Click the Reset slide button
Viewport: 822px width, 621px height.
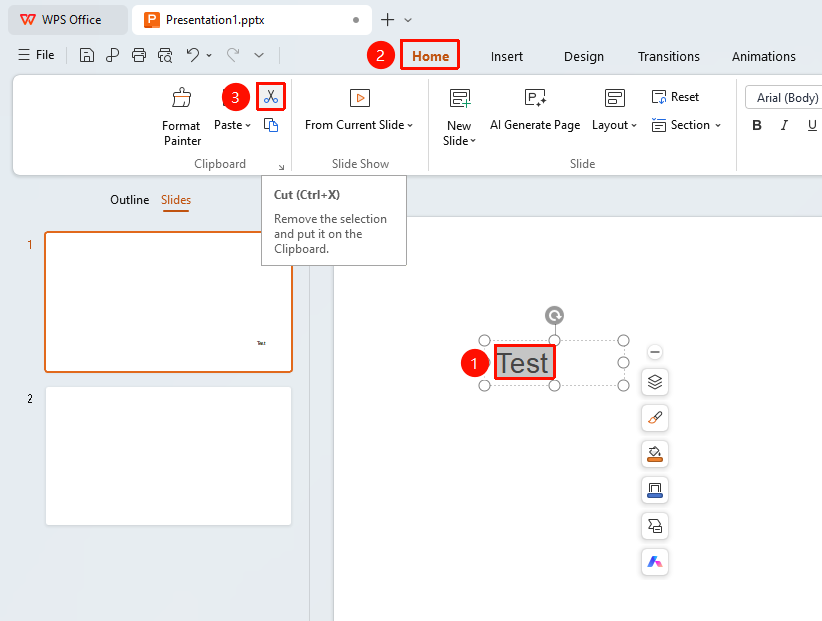tap(675, 97)
